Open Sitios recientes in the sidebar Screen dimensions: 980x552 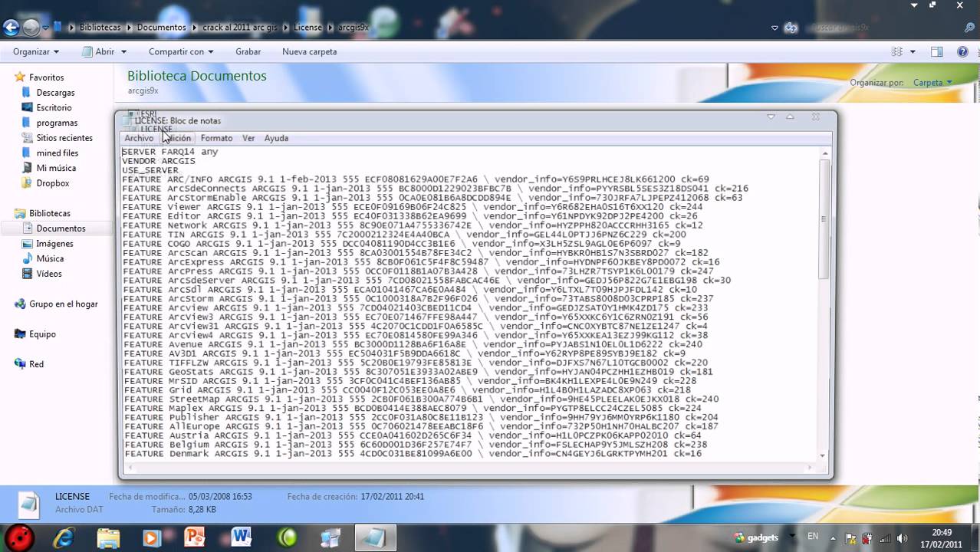coord(64,138)
